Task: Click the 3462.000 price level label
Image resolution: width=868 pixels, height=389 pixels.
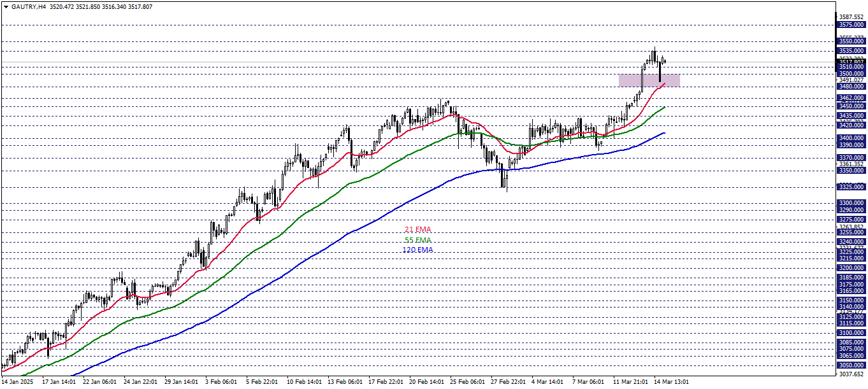Action: (851, 98)
